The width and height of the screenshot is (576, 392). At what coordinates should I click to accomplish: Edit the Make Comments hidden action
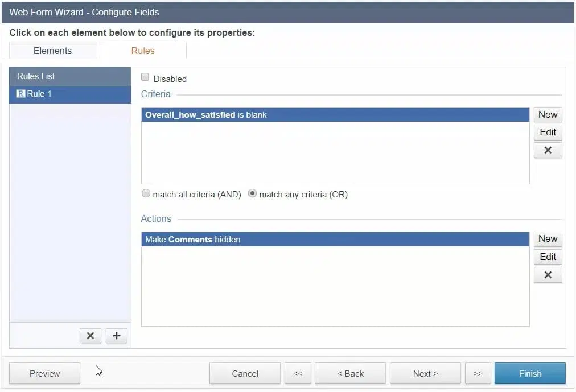point(548,257)
